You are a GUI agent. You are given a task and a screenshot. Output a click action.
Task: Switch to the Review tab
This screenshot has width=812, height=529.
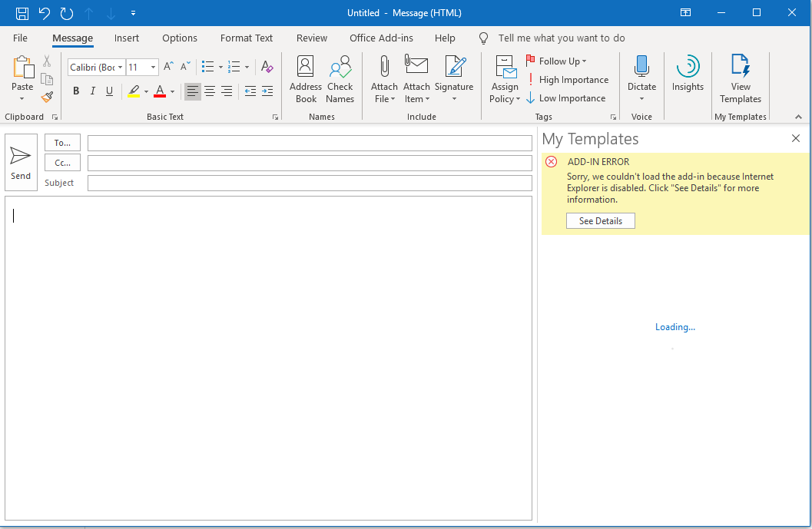point(312,38)
